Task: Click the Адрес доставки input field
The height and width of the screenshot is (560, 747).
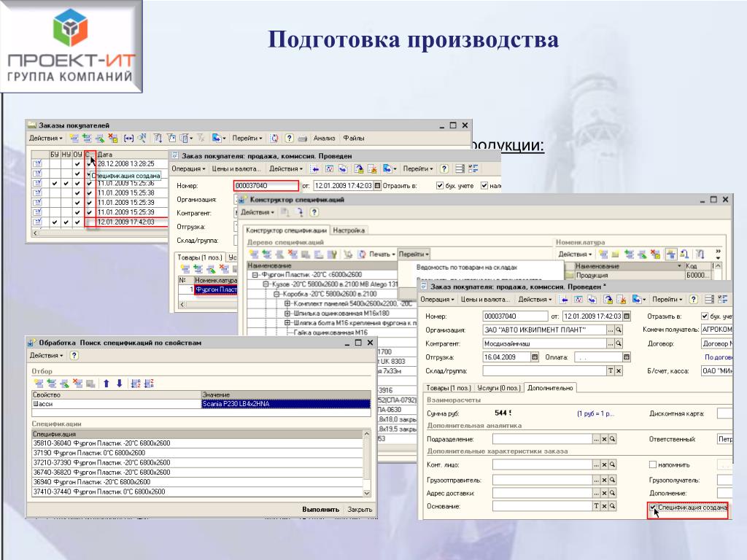Action: tap(543, 494)
